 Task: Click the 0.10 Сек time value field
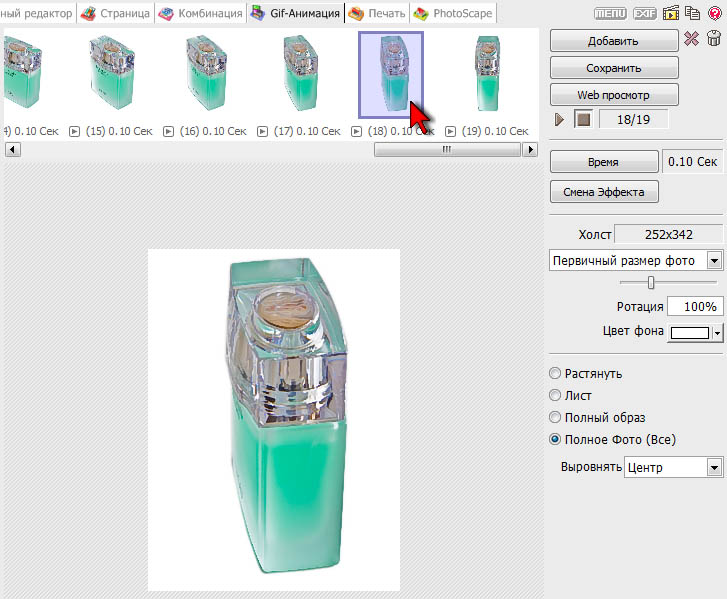pyautogui.click(x=692, y=162)
